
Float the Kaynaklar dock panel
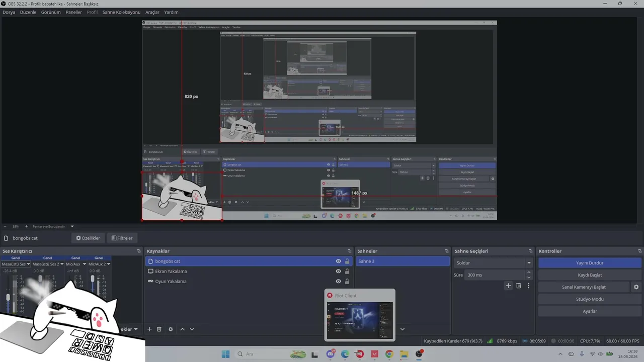pos(349,251)
